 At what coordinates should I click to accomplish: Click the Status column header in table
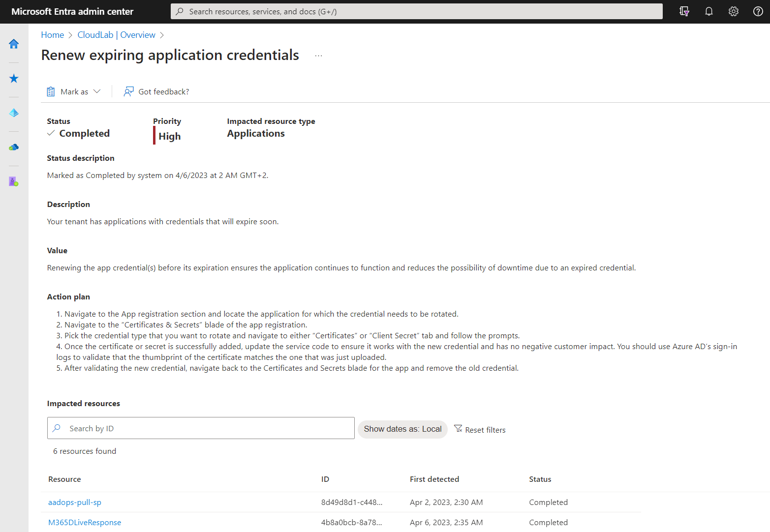[540, 479]
